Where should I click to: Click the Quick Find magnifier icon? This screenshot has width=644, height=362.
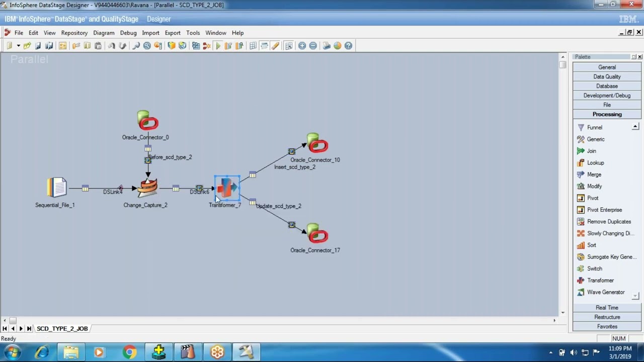136,46
